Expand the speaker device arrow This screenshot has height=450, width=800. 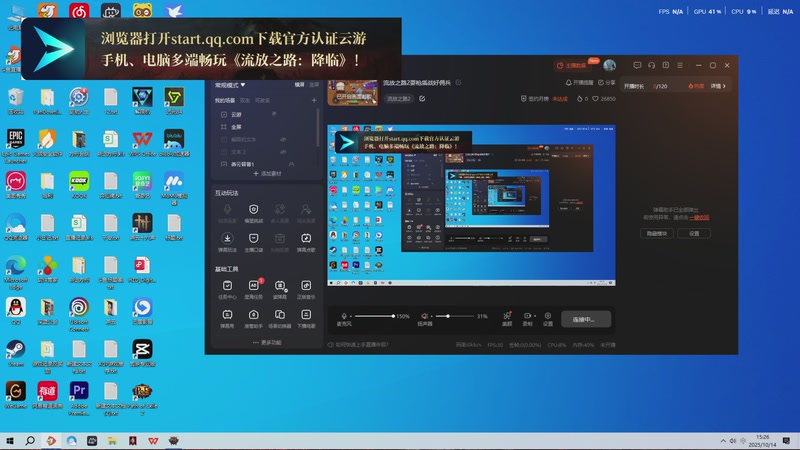tap(431, 317)
